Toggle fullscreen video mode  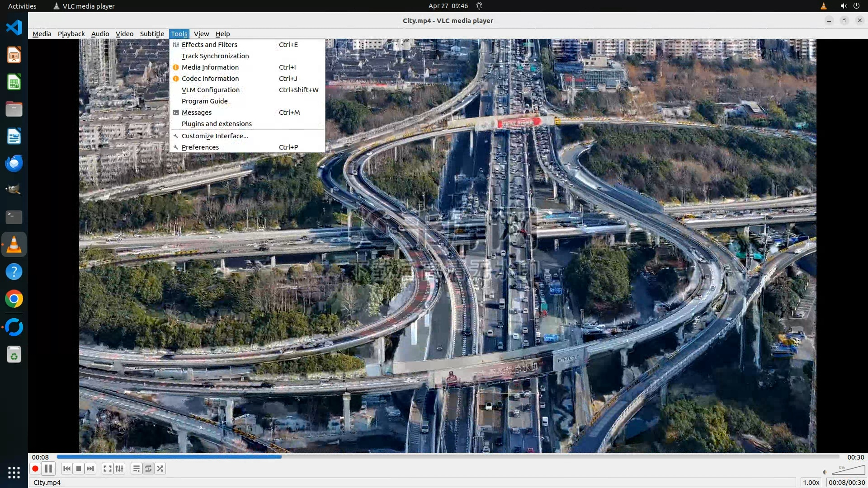107,469
